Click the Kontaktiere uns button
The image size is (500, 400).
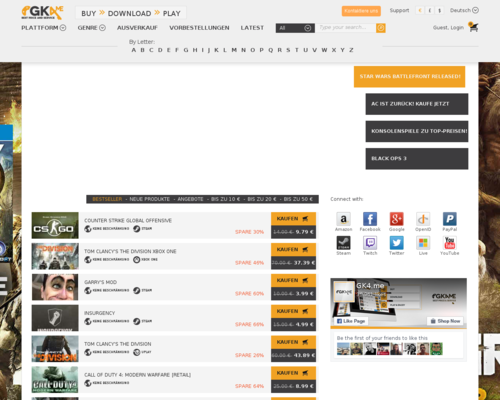click(361, 11)
